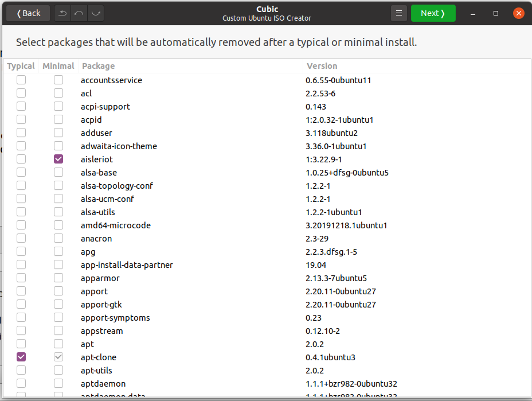Sort list by the Typical column header
The width and height of the screenshot is (532, 401).
[21, 66]
